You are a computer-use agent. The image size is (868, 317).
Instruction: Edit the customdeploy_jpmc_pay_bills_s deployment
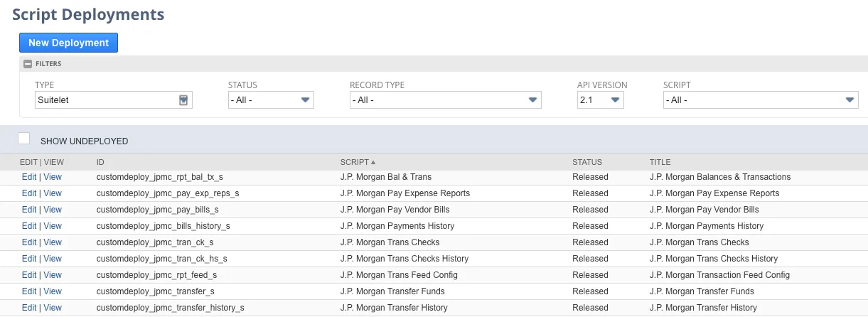[29, 210]
